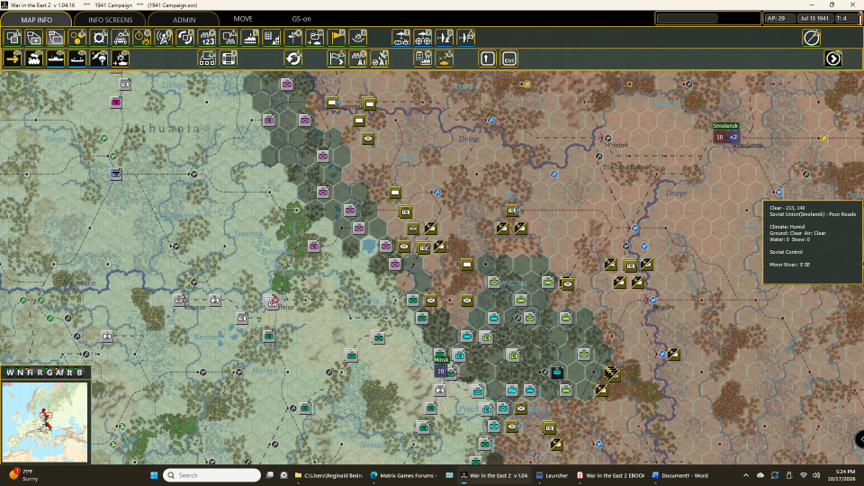The image size is (864, 486).
Task: Select the rail transport train mode icon
Action: click(34, 58)
